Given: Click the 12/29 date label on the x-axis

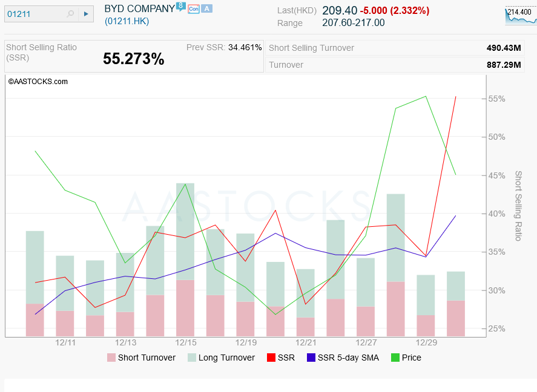Looking at the screenshot, I should [x=426, y=342].
